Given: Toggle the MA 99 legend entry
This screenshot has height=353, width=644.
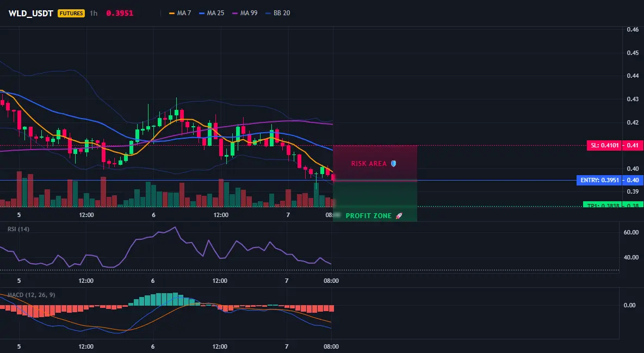Looking at the screenshot, I should click(x=245, y=13).
